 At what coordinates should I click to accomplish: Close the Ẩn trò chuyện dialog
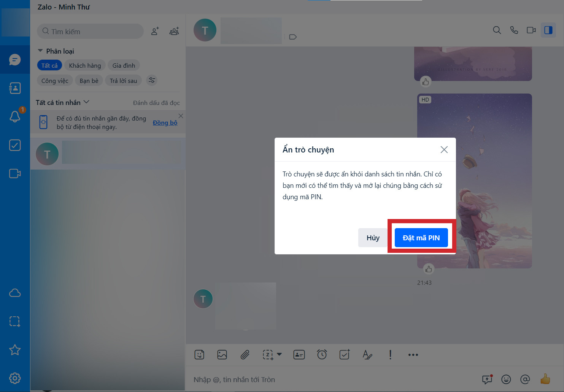pos(444,150)
